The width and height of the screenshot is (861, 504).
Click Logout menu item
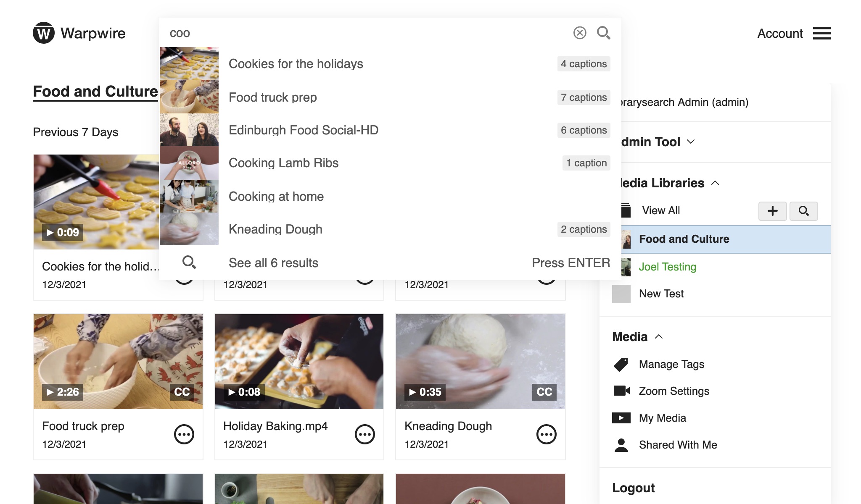pos(634,487)
